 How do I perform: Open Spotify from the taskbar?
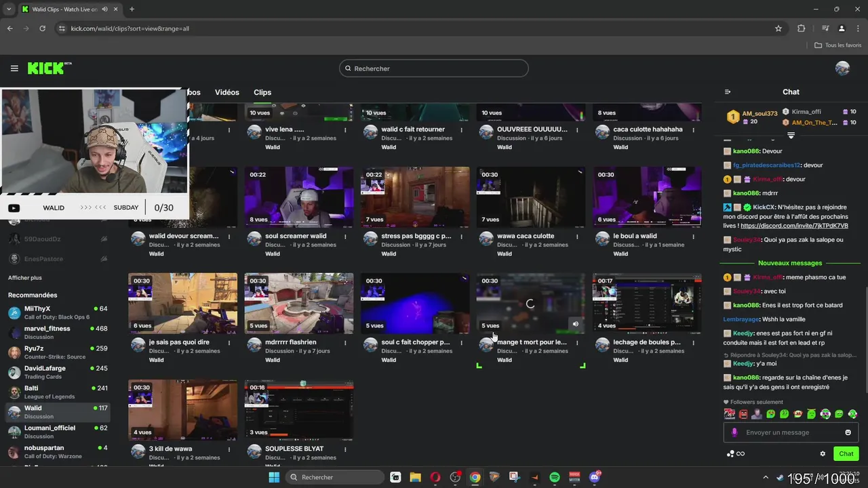click(x=555, y=477)
